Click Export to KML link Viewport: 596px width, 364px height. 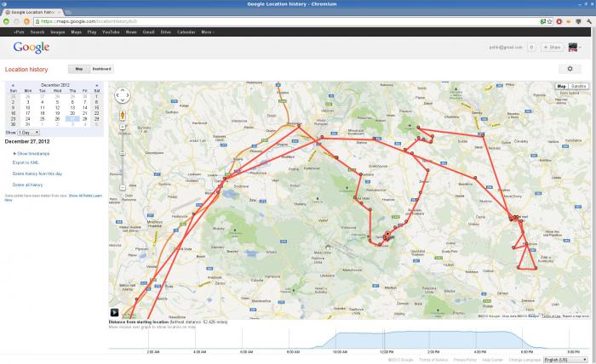tap(26, 162)
